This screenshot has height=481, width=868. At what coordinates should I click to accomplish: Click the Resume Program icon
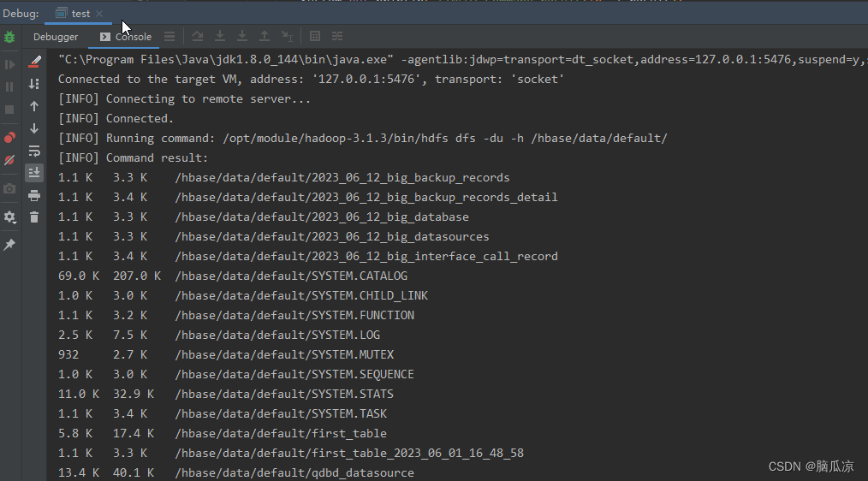click(x=9, y=65)
